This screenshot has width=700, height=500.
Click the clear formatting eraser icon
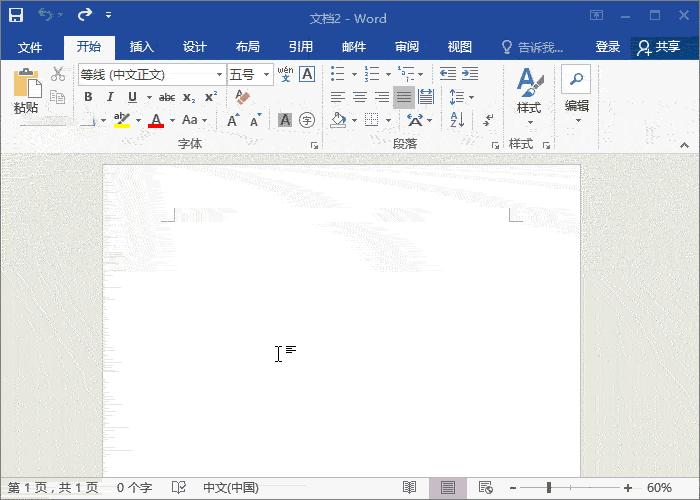[x=242, y=97]
